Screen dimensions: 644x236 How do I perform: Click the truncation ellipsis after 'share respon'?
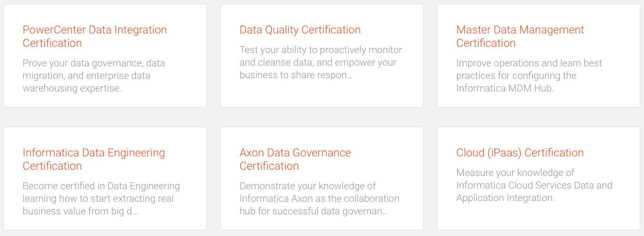point(350,76)
